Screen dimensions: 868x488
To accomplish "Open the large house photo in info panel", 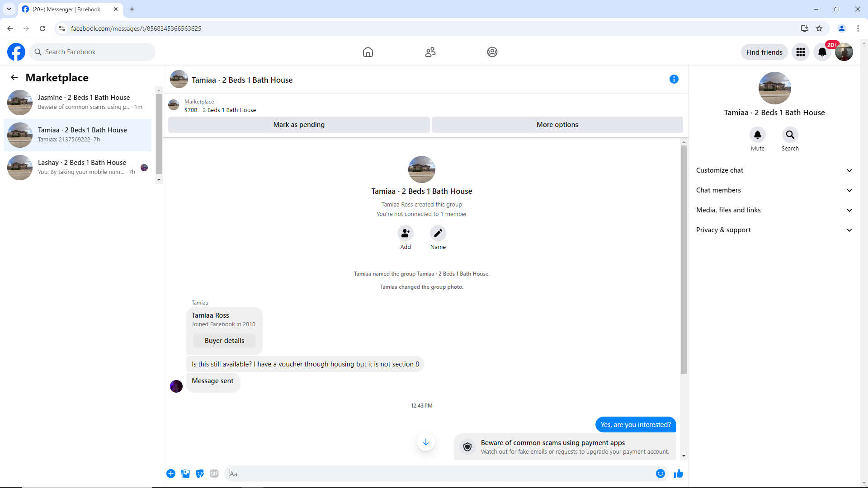I will click(x=774, y=88).
